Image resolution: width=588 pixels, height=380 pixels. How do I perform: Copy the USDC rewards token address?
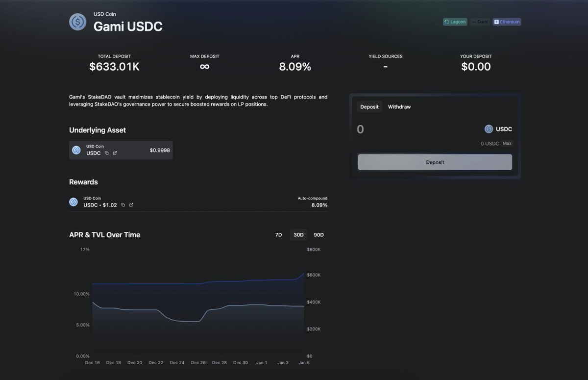(x=123, y=205)
